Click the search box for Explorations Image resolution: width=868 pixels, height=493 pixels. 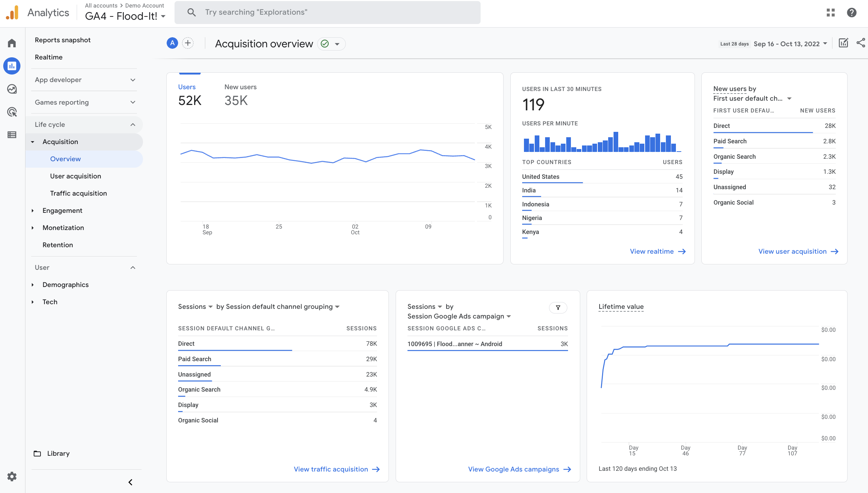327,13
